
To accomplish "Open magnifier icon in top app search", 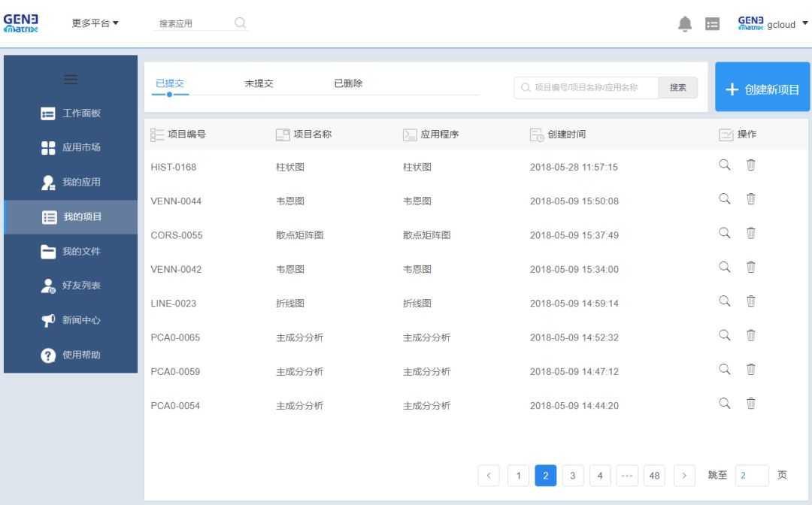I will [240, 23].
